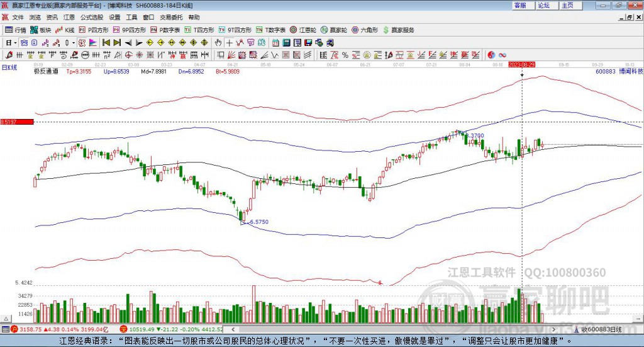Click the 6.5750 low price annotation

pos(258,222)
